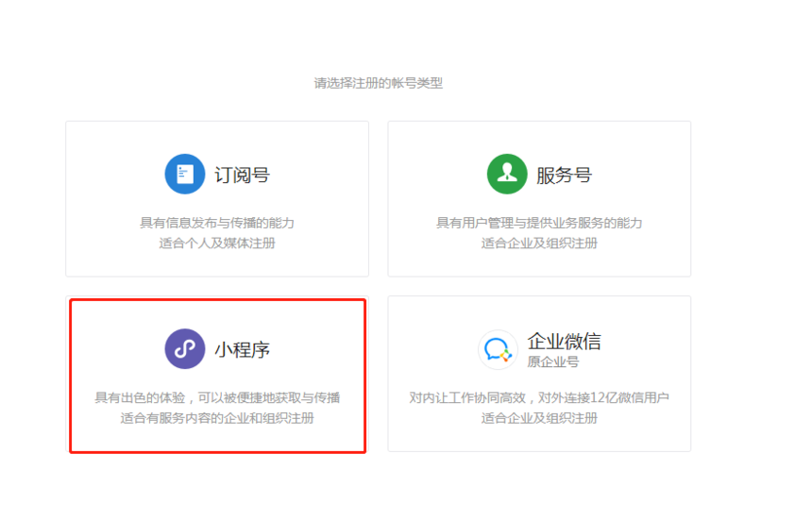Choose the 小程序 title text
812x521 pixels.
243,349
